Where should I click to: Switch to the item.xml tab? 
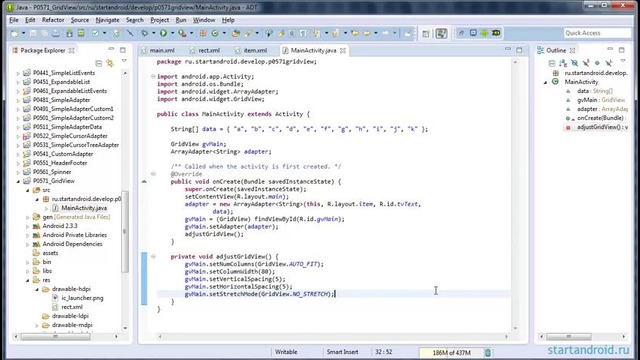(251, 50)
